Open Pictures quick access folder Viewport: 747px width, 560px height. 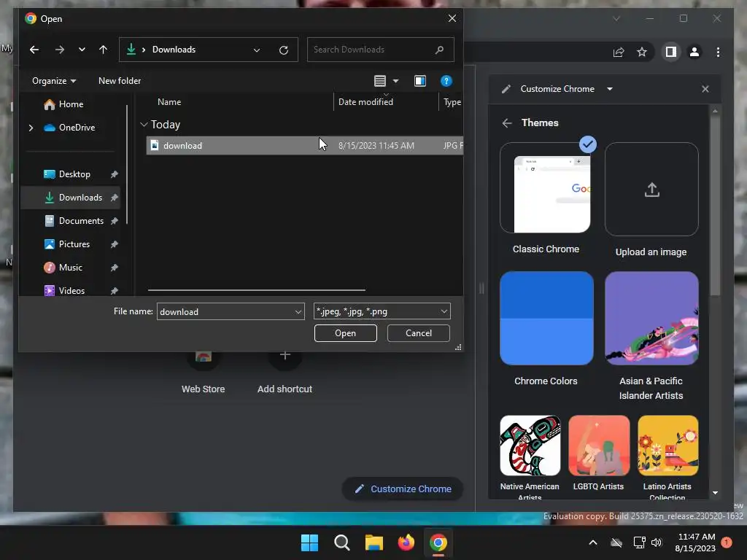[71, 244]
